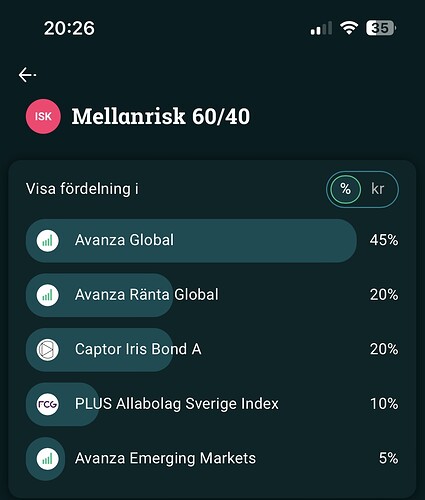This screenshot has height=500, width=425.
Task: Tap the Avanza Emerging Markets fund logo
Action: pos(48,459)
